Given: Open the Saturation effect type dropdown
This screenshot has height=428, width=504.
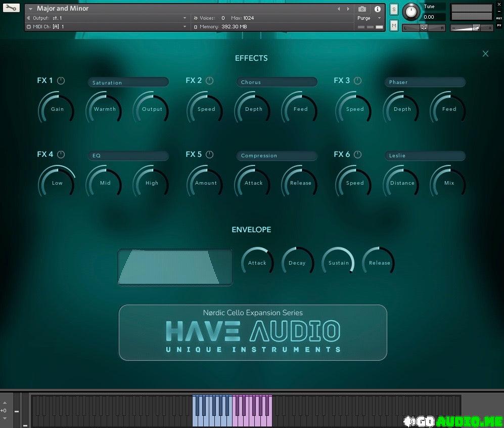Looking at the screenshot, I should (x=128, y=82).
